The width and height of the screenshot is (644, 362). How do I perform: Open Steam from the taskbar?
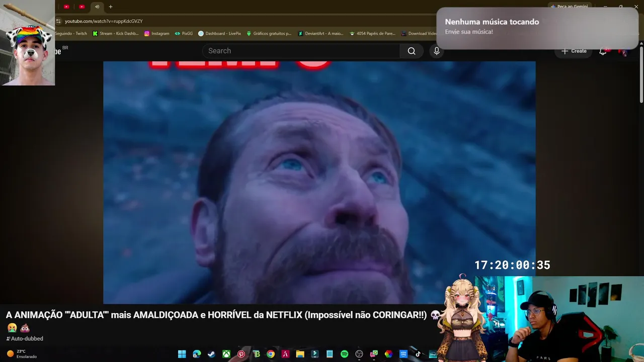click(x=211, y=354)
